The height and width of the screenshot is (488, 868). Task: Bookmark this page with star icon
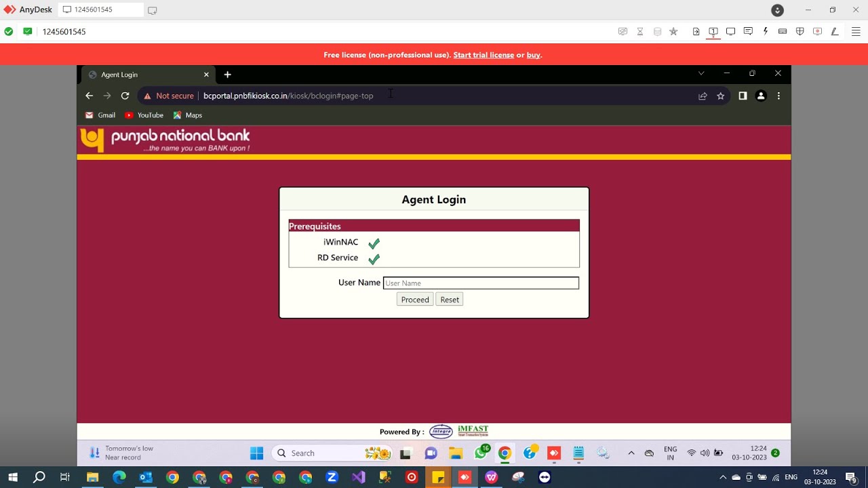[720, 96]
